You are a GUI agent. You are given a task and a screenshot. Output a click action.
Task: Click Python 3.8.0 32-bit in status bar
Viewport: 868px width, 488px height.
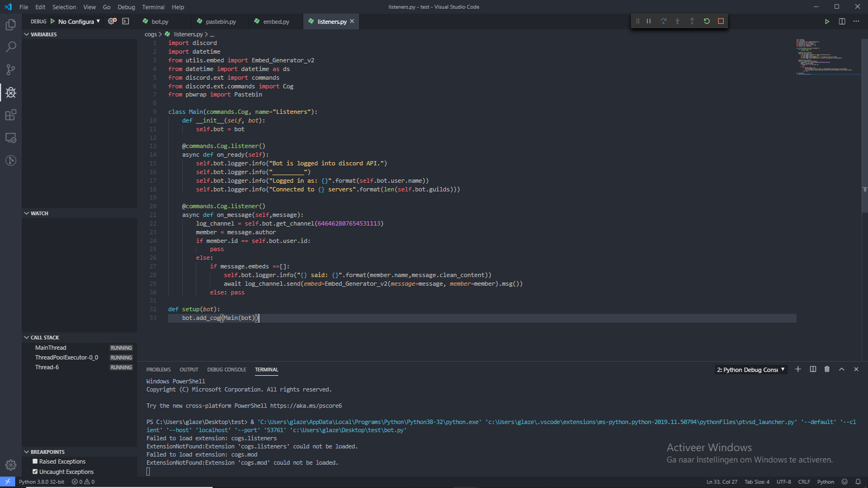(x=41, y=481)
